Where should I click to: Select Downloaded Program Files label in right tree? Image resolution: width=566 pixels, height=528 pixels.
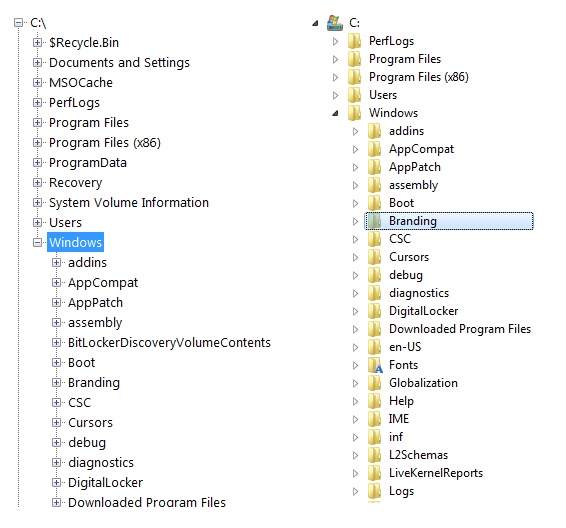(x=460, y=329)
